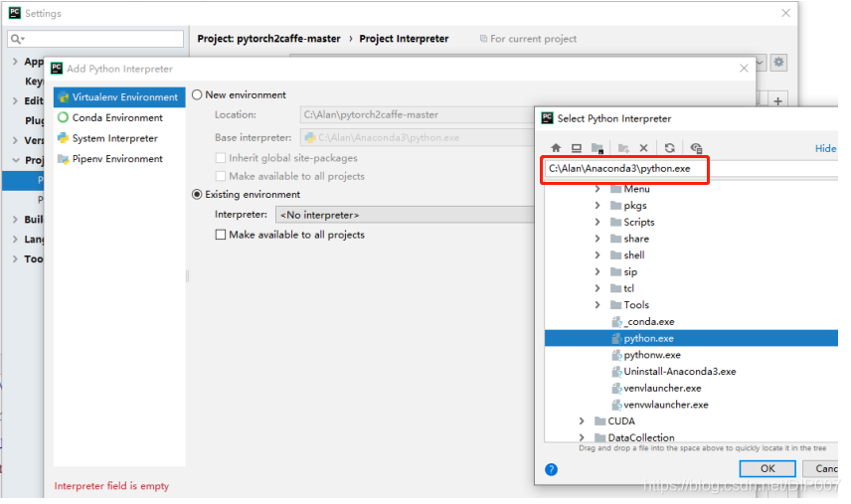
Task: Expand the shell folder
Action: tap(597, 255)
